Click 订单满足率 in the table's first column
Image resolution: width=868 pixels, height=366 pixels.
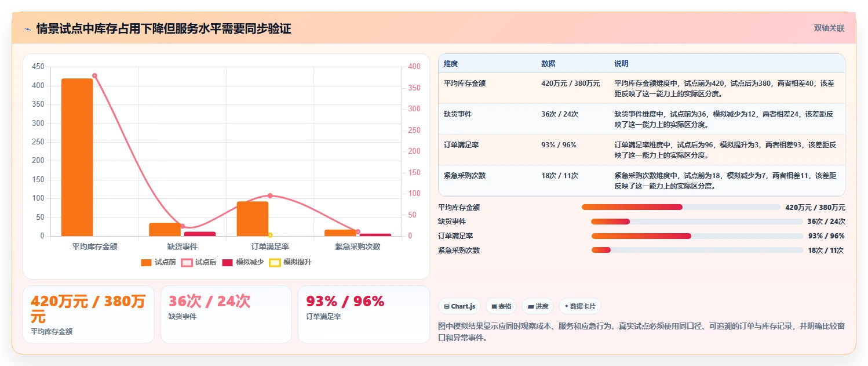(x=461, y=145)
